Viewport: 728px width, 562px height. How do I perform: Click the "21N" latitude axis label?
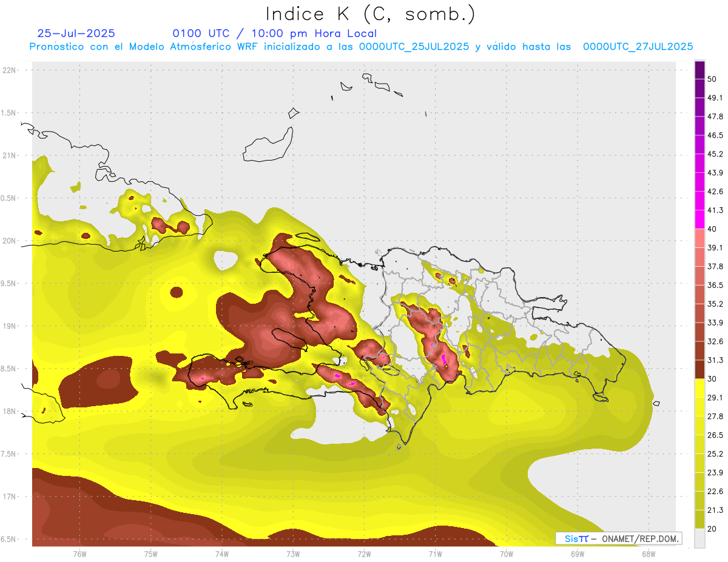click(10, 155)
